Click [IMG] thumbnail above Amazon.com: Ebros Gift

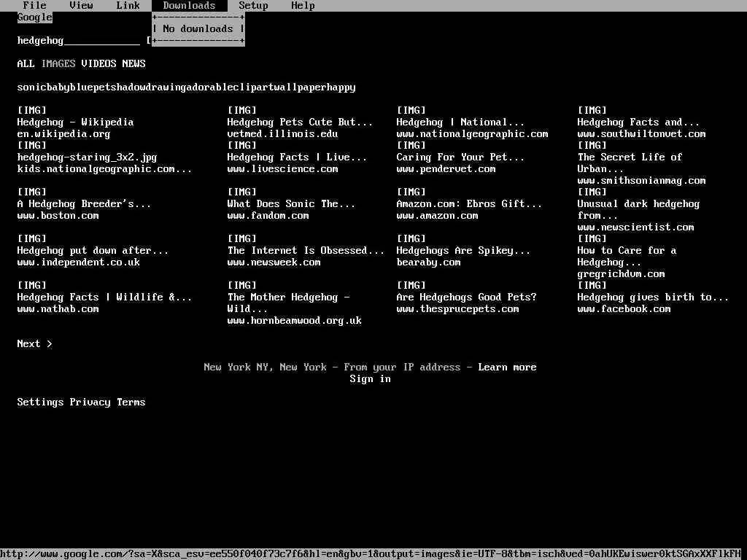click(411, 192)
